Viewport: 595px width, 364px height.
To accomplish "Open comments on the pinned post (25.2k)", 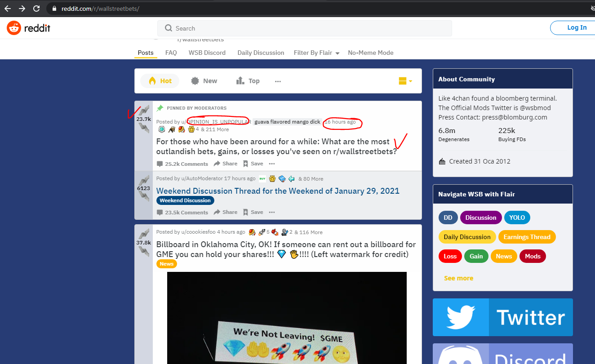I will click(182, 164).
